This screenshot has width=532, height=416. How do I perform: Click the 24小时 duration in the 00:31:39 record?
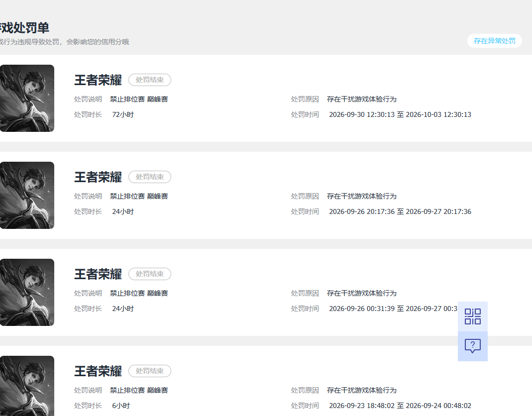pos(123,309)
